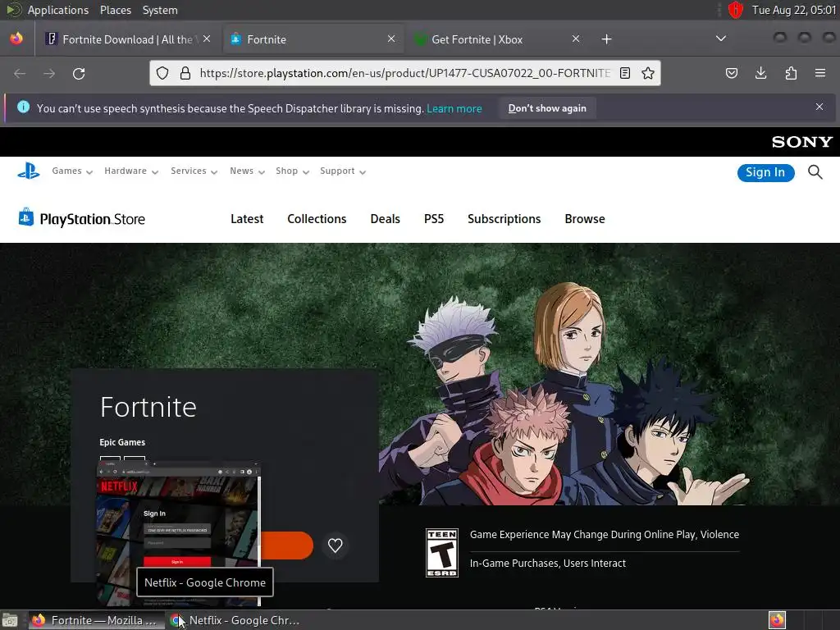
Task: Click the Firefox View icon
Action: pyautogui.click(x=16, y=39)
